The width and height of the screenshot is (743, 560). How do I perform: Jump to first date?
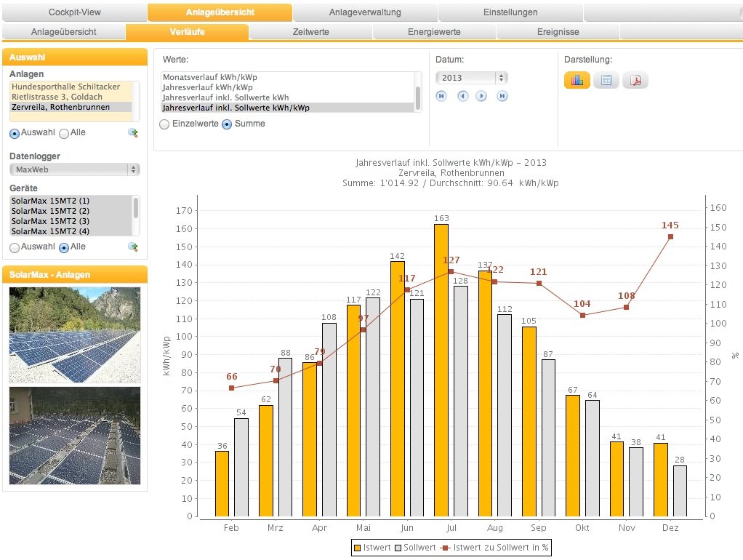tap(441, 96)
